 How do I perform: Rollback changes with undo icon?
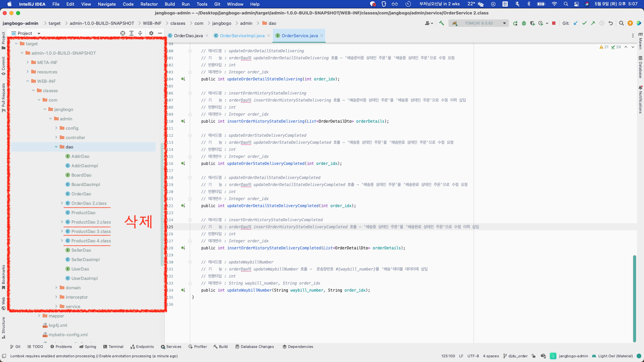(610, 23)
